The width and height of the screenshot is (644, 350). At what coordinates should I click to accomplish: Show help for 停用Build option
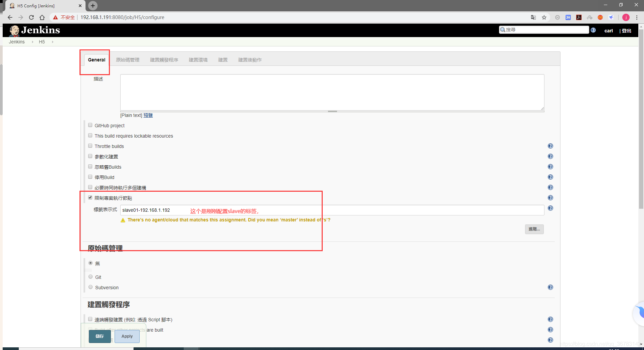(x=550, y=177)
